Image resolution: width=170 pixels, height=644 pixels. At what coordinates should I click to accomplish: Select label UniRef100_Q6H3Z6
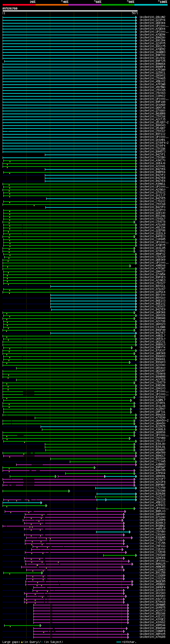click(x=152, y=315)
